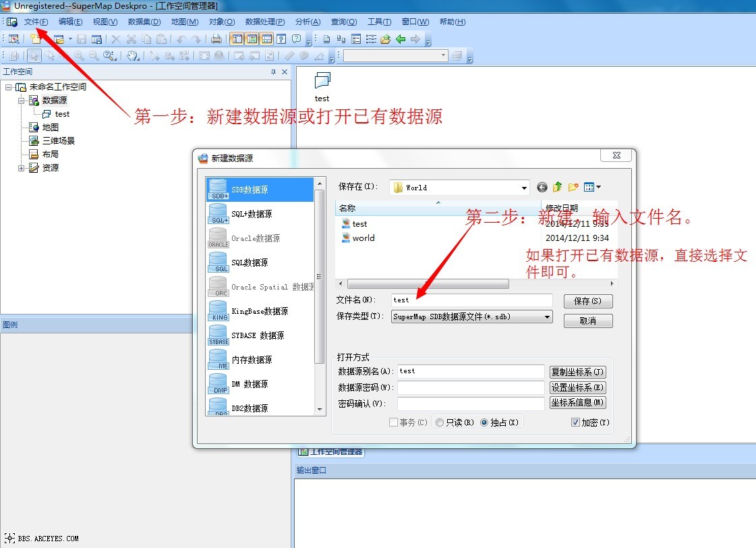Image resolution: width=756 pixels, height=548 pixels.
Task: Collapse the 未命名工作空间 tree node
Action: [x=9, y=87]
